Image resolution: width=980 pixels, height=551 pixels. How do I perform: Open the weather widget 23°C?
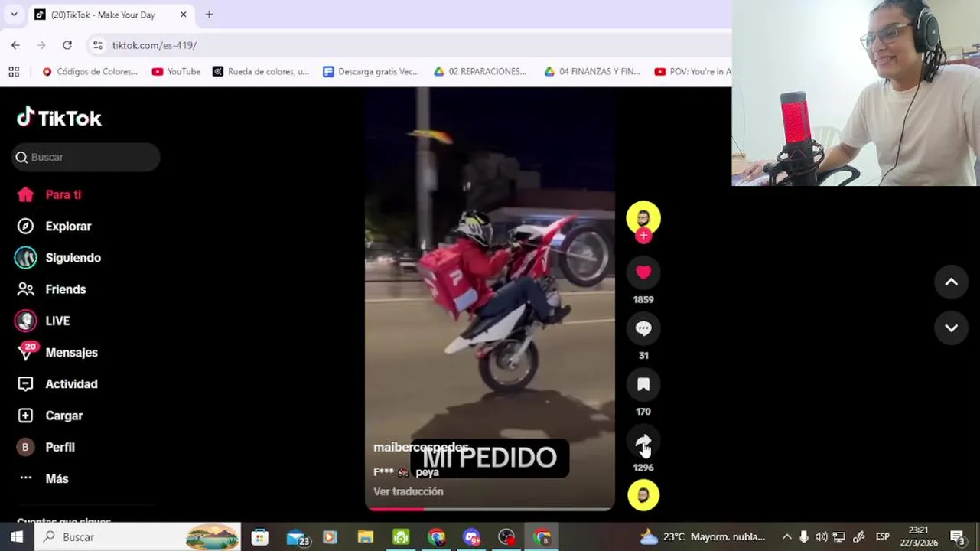[x=702, y=537]
